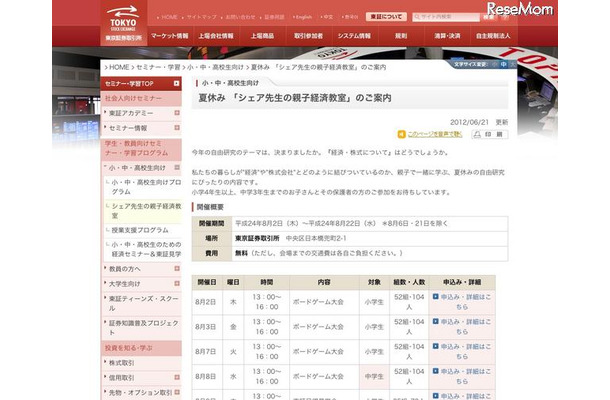The width and height of the screenshot is (610, 400).
Task: Click the 検索 search button
Action: tap(489, 17)
